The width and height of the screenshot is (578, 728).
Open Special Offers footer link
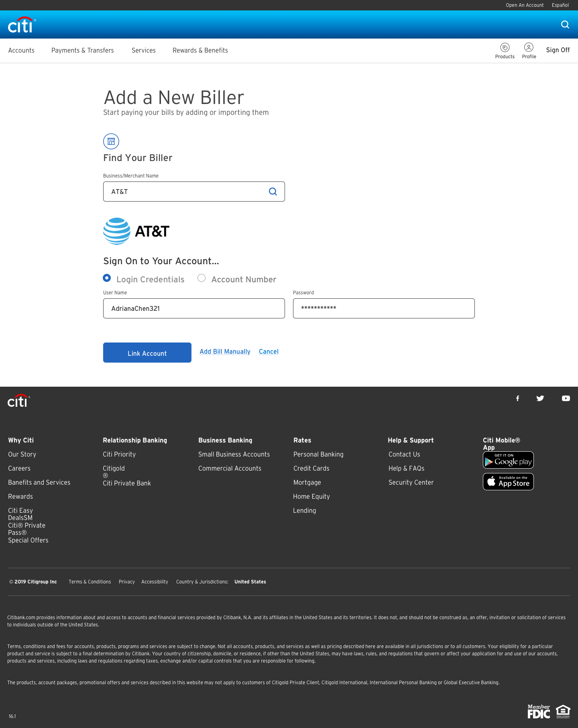click(x=28, y=540)
